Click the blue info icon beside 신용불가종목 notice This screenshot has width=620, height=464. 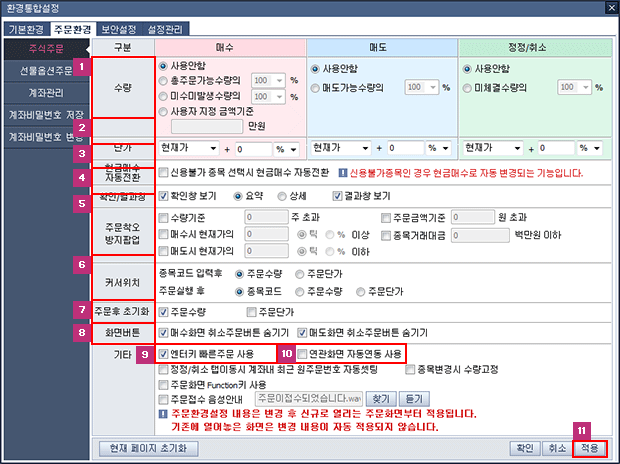343,173
